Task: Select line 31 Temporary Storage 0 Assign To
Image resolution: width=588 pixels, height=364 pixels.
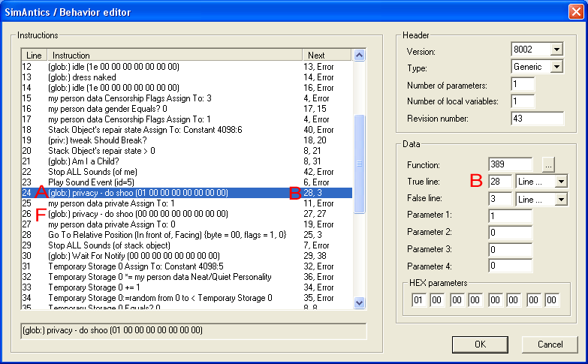Action: pos(187,266)
